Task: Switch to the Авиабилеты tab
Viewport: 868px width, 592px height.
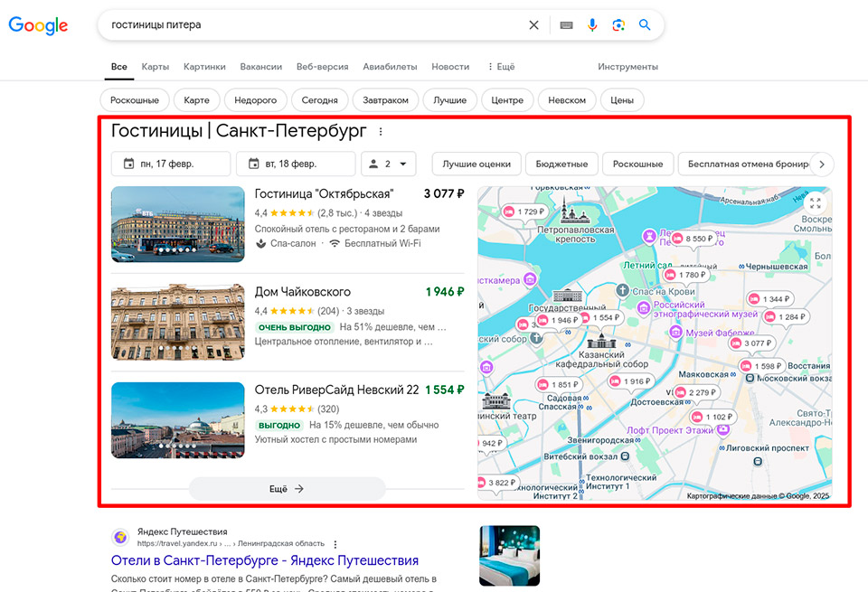Action: (x=390, y=66)
